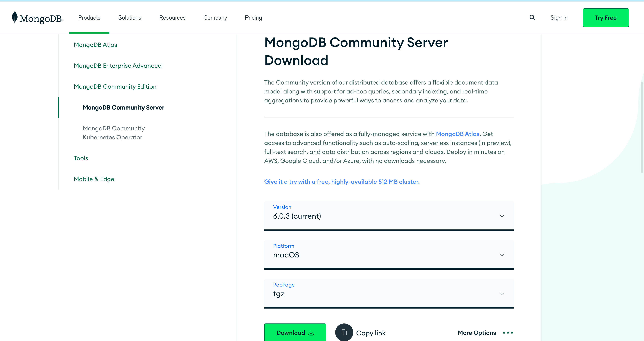Image resolution: width=644 pixels, height=341 pixels.
Task: Select Mobile & Edge in sidebar
Action: (x=94, y=179)
